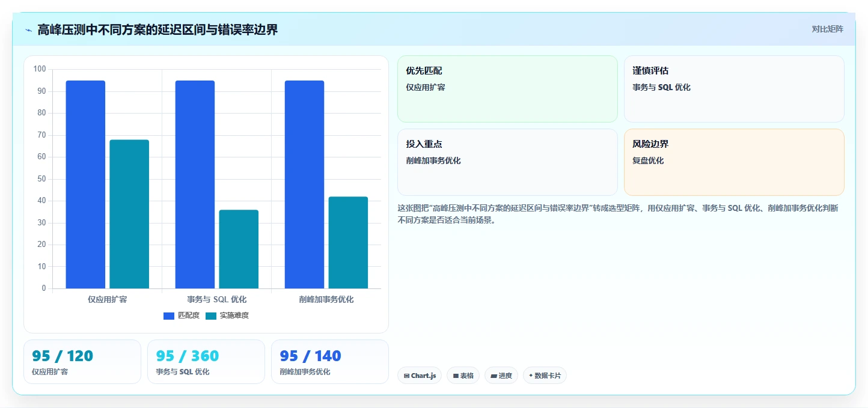Click the 数据卡片 tag
Viewport: 868px width, 408px height.
click(545, 376)
